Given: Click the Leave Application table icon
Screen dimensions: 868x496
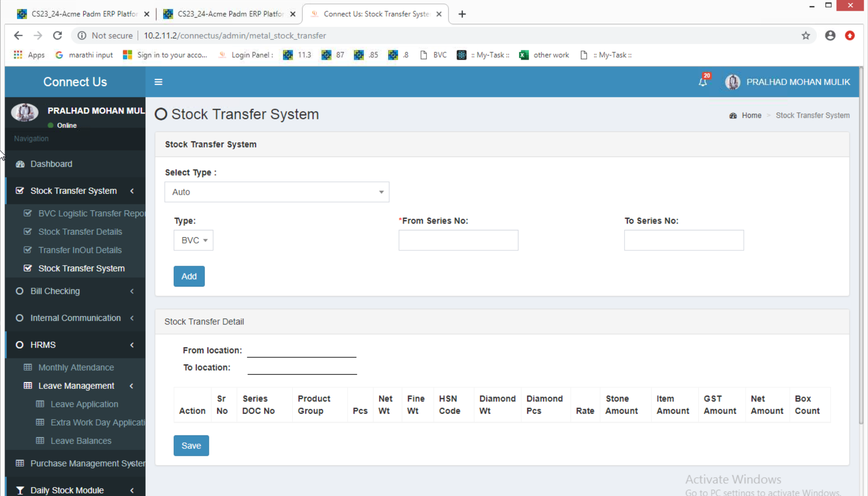Looking at the screenshot, I should pyautogui.click(x=40, y=404).
